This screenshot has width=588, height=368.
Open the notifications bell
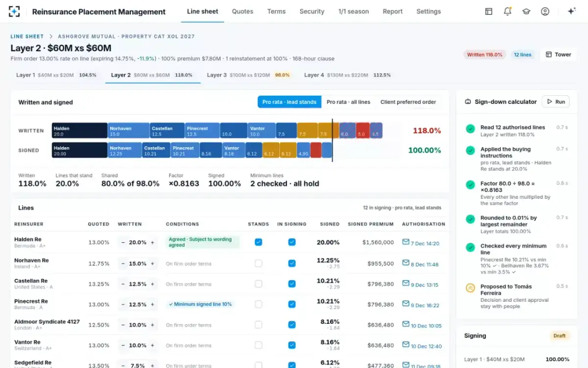[x=508, y=11]
